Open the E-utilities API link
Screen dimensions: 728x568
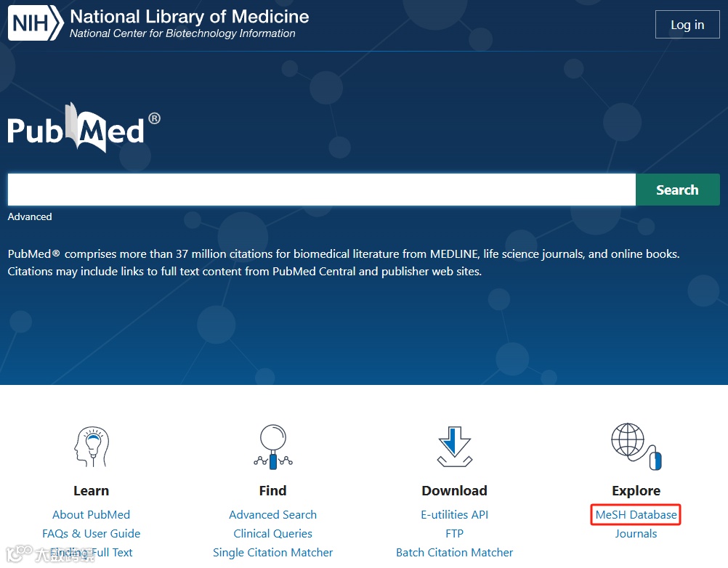tap(455, 515)
